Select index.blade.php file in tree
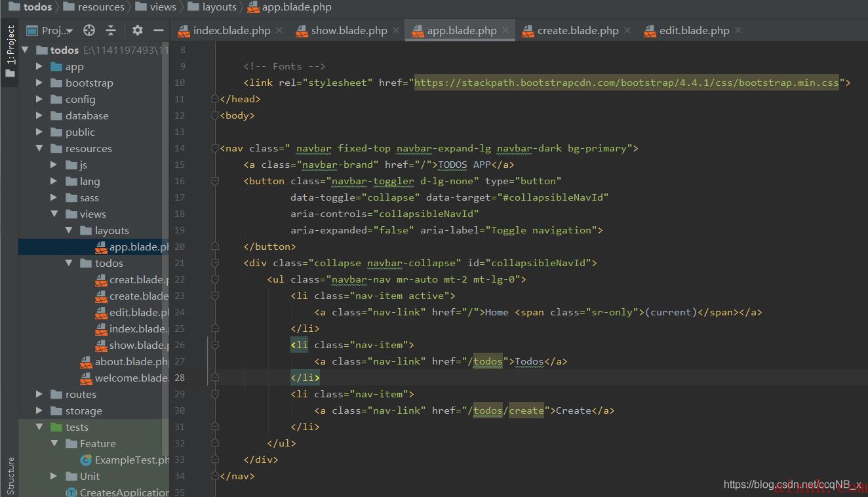 tap(132, 328)
